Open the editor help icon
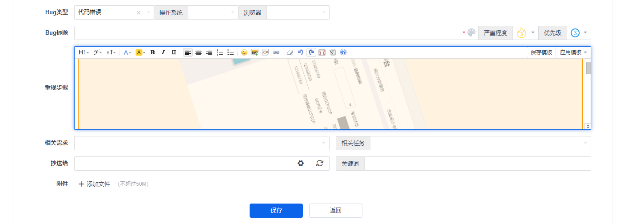 pos(343,52)
